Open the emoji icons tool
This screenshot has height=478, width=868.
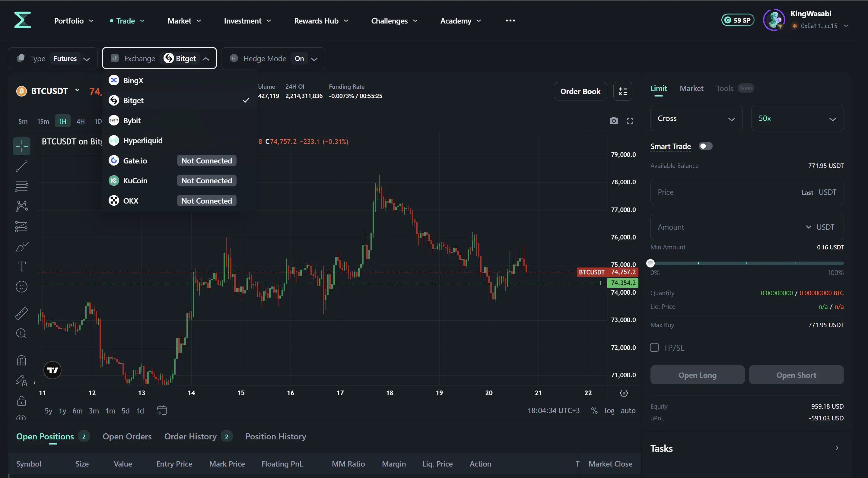pyautogui.click(x=21, y=287)
